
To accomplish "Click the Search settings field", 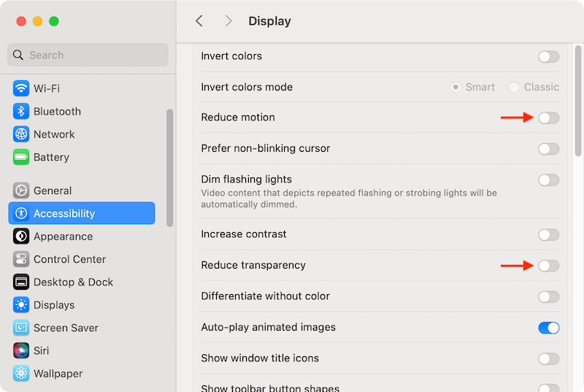I will (x=88, y=55).
